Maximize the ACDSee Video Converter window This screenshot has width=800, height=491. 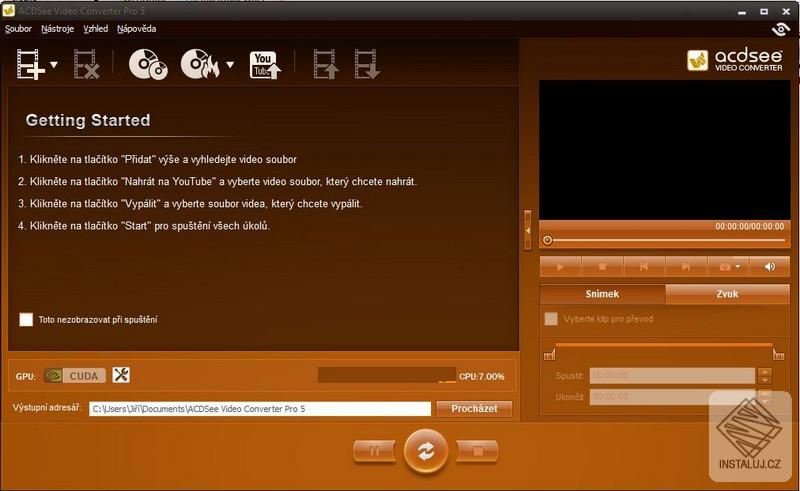(x=764, y=11)
